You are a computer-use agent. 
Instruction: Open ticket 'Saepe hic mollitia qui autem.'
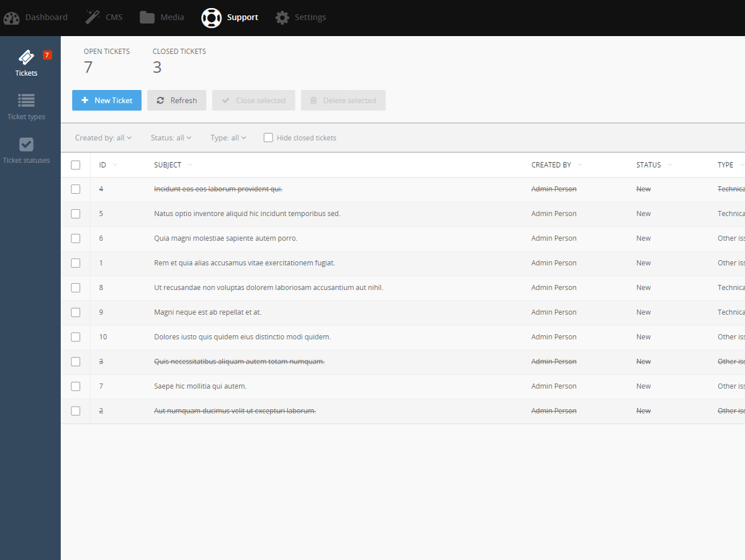tap(201, 386)
